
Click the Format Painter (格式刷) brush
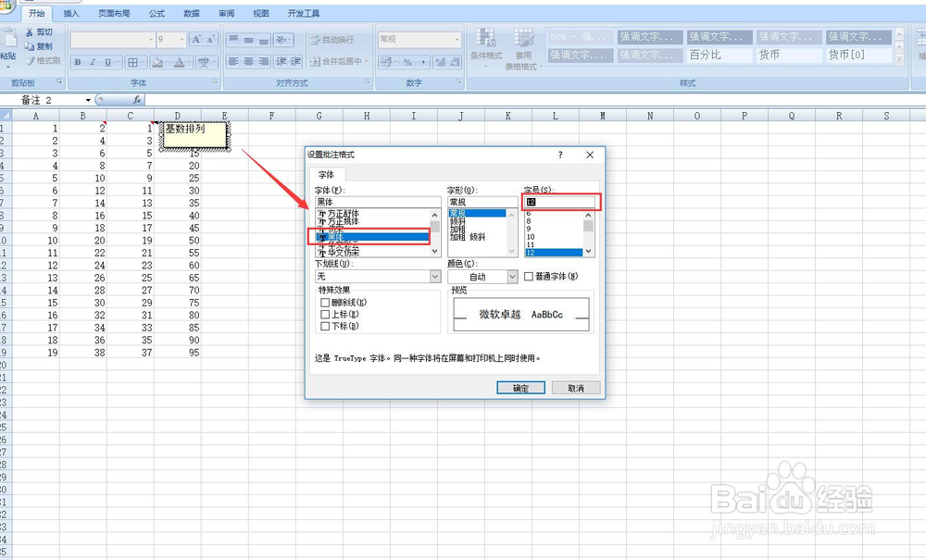(x=42, y=60)
